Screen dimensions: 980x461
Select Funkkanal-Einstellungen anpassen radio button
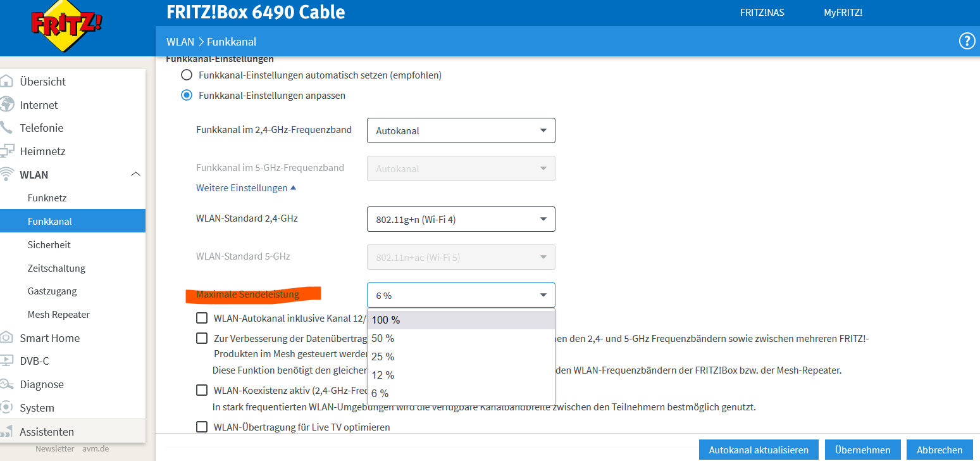186,96
